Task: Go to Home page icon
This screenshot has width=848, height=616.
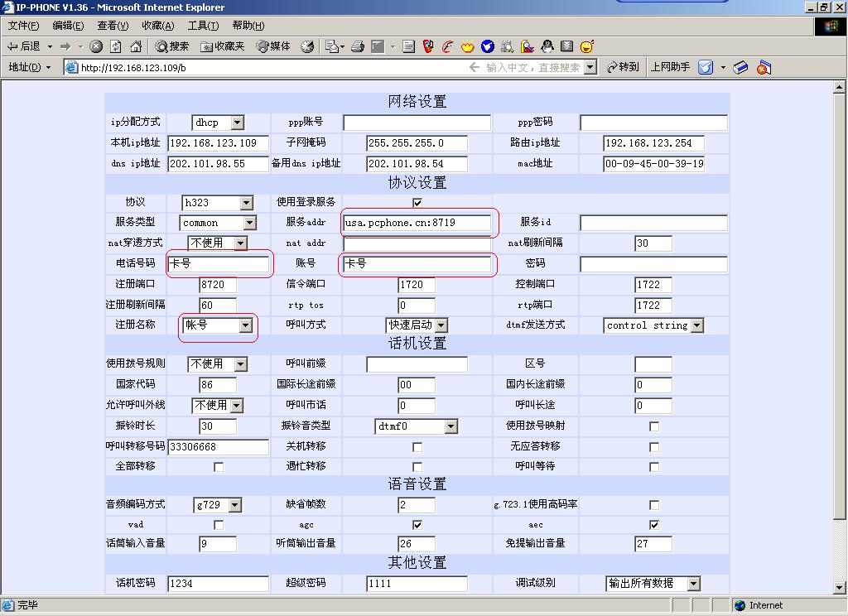Action: pyautogui.click(x=136, y=46)
